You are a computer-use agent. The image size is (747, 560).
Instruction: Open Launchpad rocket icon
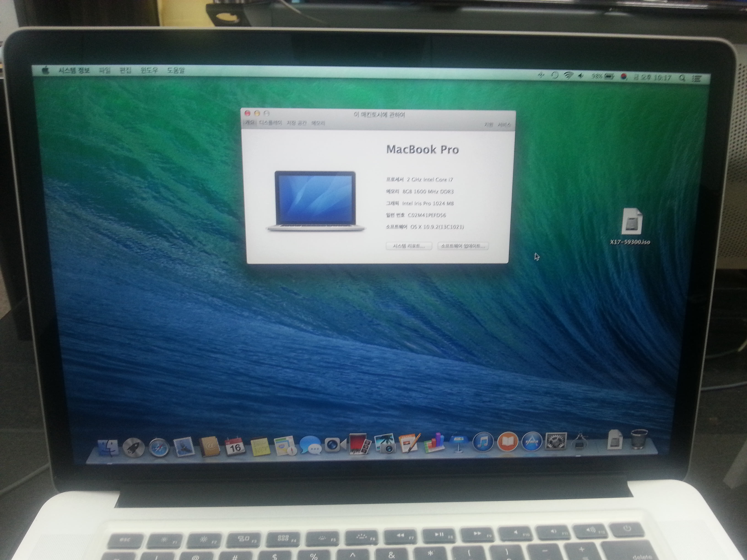tap(133, 448)
